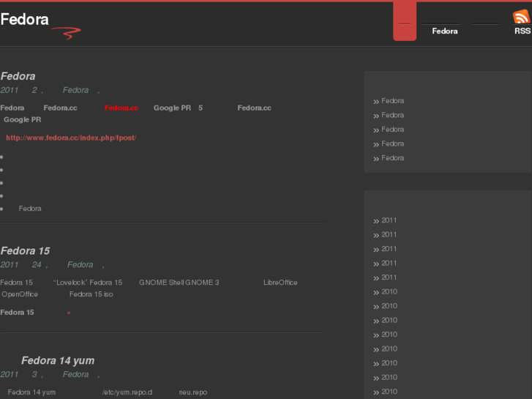Click the “Lovelock” Fedora 15 text
Viewport: 532px width, 399px height.
pyautogui.click(x=88, y=283)
